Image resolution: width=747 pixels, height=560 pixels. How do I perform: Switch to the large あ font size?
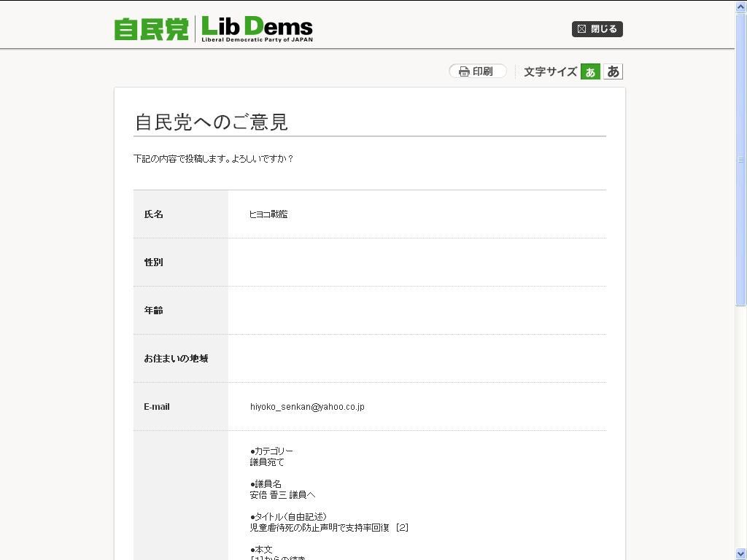613,71
